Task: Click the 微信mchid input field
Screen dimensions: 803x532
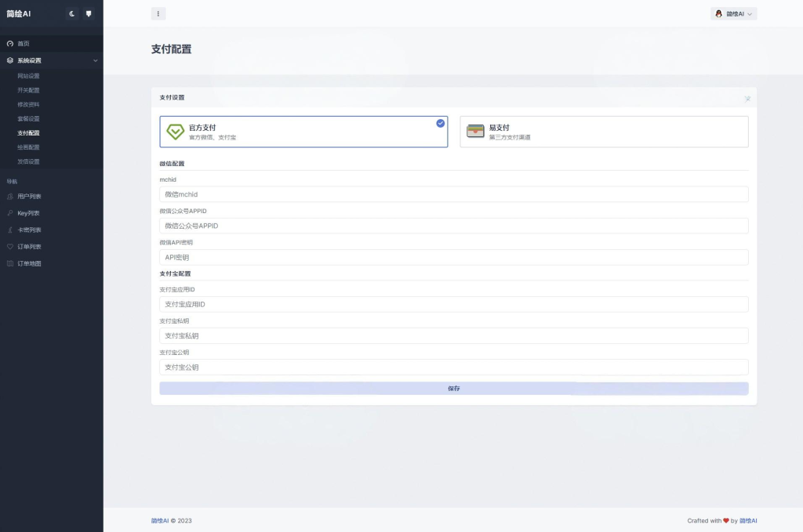Action: [x=453, y=194]
